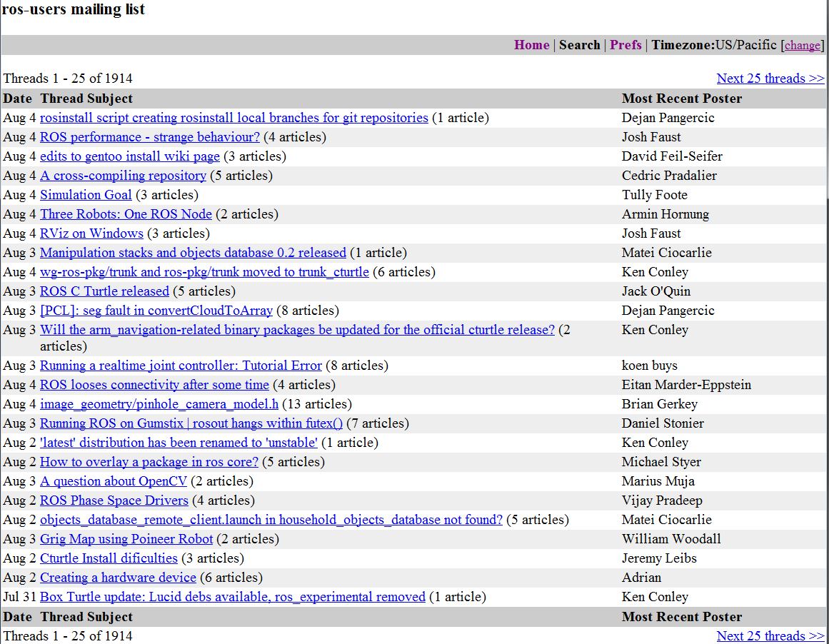
Task: Click poster name 'Vijay Pradeep'
Action: tap(662, 500)
